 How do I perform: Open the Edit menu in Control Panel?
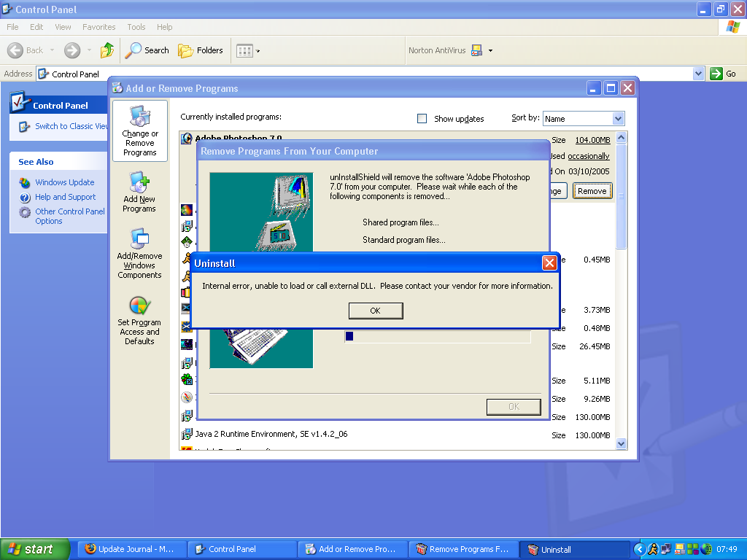point(36,27)
